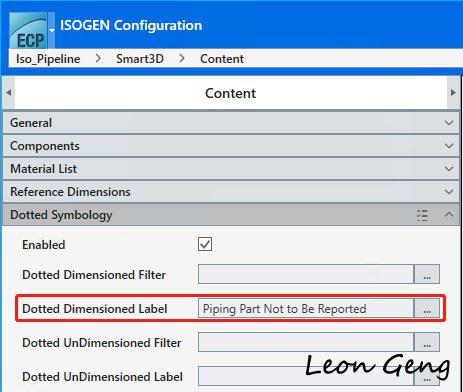Click the Dotted Dimensioned Filter input field
The height and width of the screenshot is (392, 463).
point(306,274)
